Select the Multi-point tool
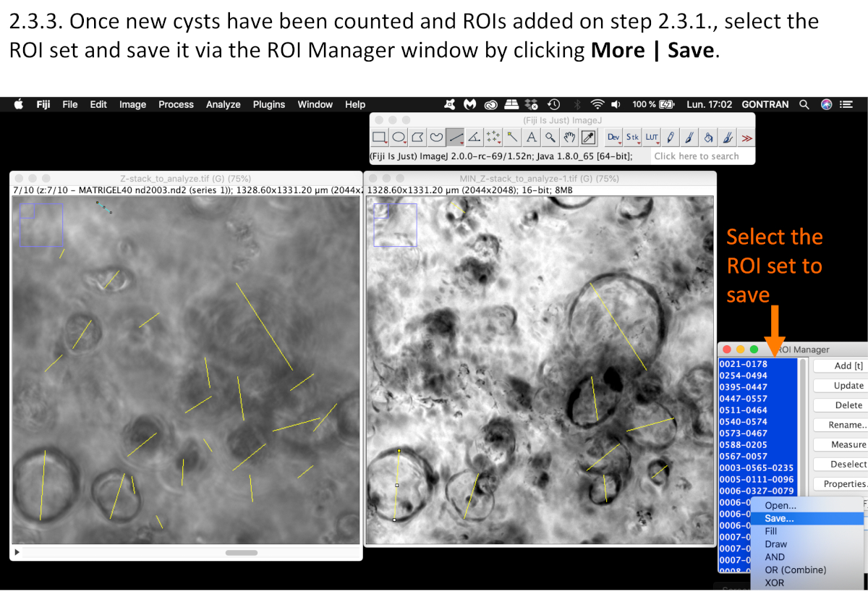Image resolution: width=868 pixels, height=605 pixels. pyautogui.click(x=493, y=137)
